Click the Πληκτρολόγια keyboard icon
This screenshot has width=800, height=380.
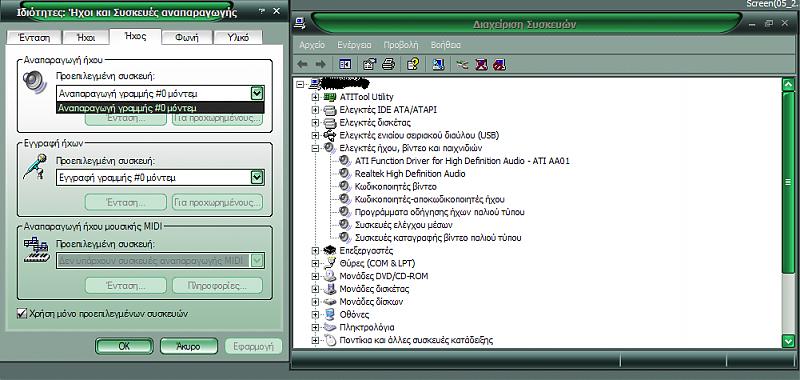pos(330,327)
